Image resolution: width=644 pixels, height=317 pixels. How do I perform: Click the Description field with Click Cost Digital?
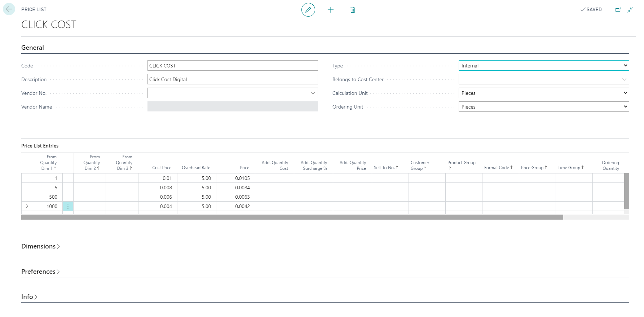point(233,79)
